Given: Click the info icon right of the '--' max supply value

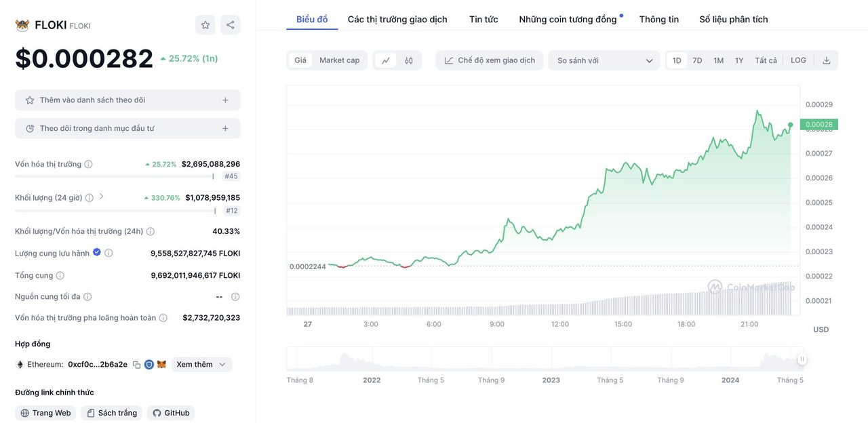Looking at the screenshot, I should pos(235,297).
